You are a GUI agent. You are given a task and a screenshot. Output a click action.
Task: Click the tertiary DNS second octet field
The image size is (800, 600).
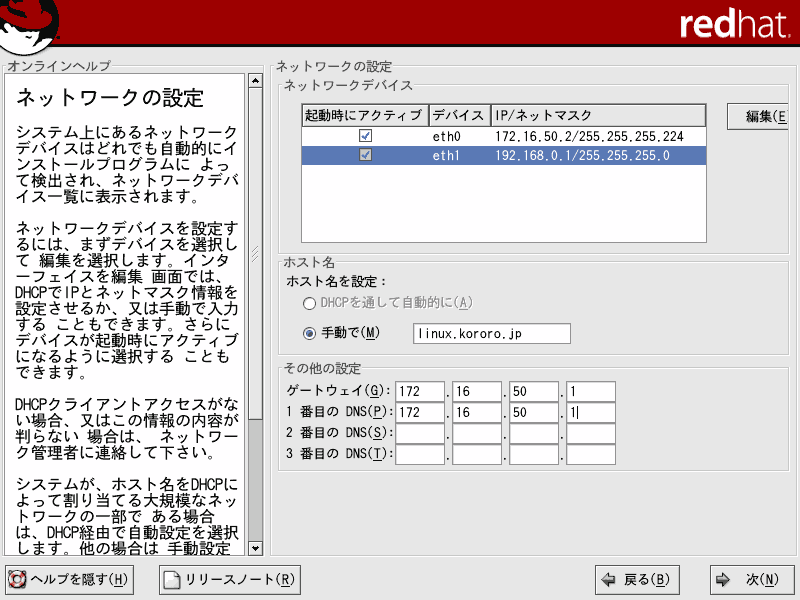point(477,454)
